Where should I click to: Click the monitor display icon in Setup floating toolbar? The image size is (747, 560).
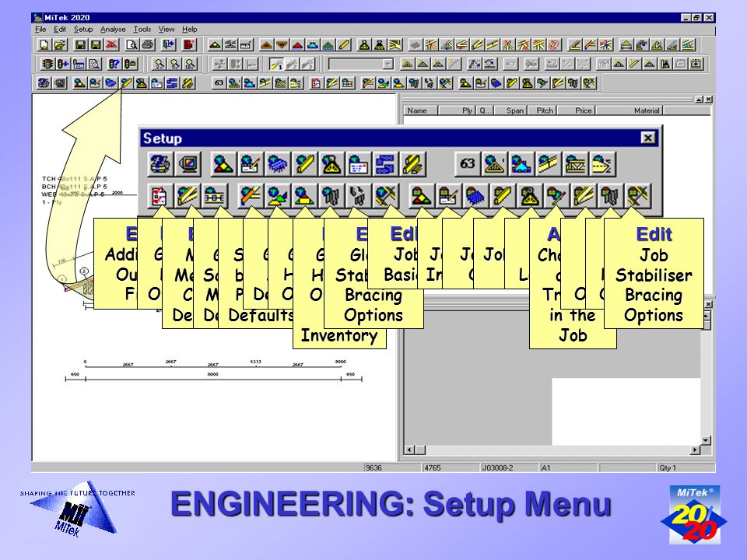click(188, 164)
